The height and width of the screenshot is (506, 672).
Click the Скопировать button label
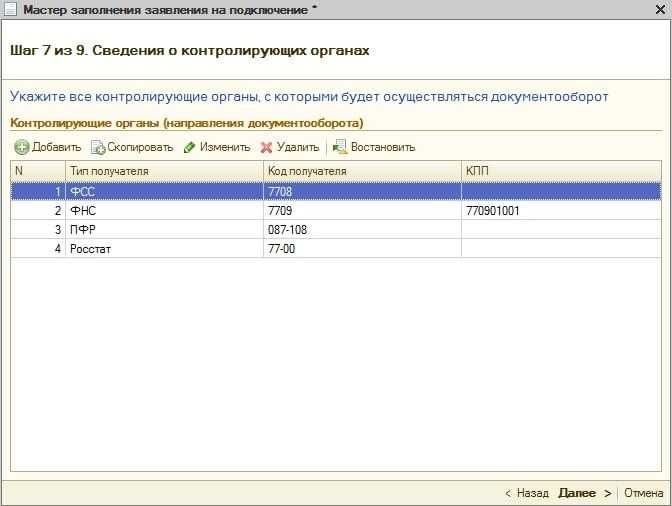coord(140,147)
